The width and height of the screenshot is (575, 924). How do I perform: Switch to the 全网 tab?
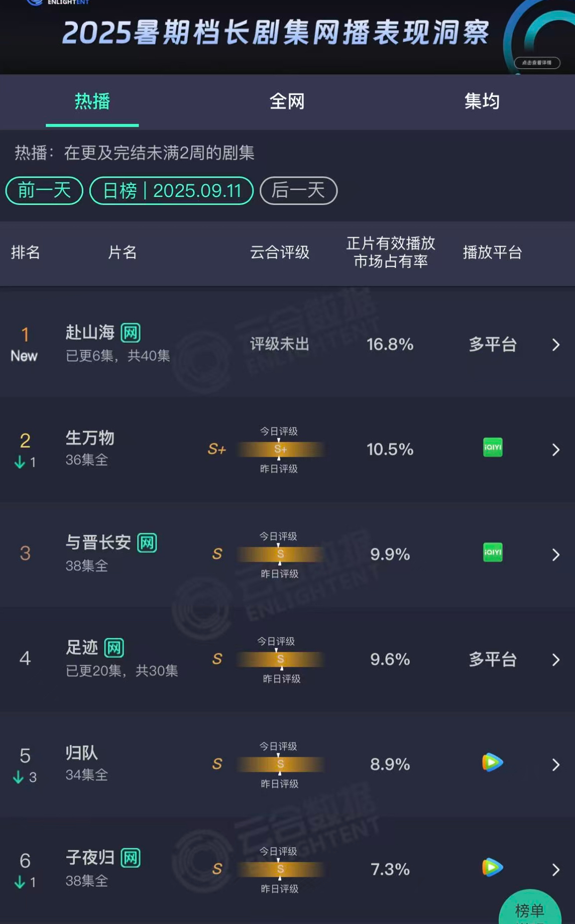tap(287, 101)
